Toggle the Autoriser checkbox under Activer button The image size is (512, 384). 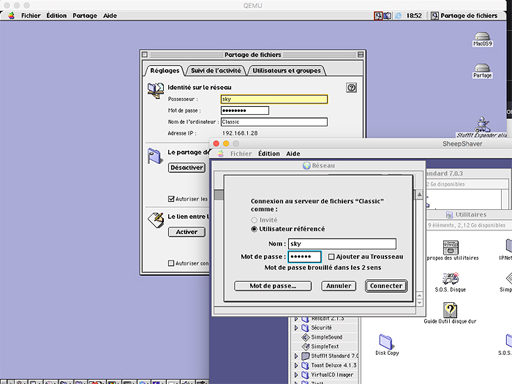point(171,263)
